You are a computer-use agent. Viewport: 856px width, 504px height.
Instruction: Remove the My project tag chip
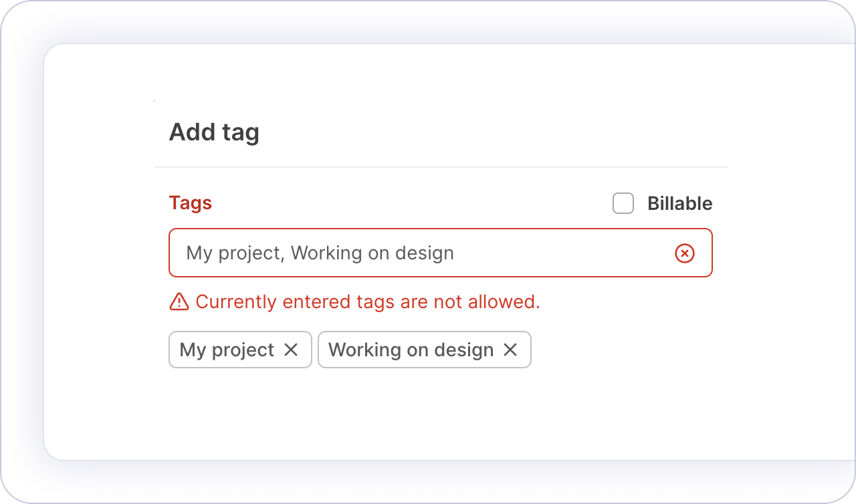291,350
